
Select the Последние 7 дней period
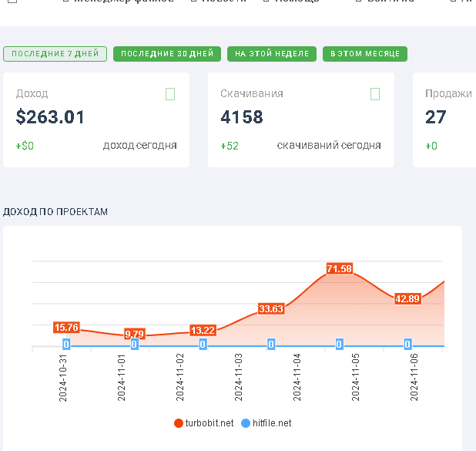pos(55,54)
